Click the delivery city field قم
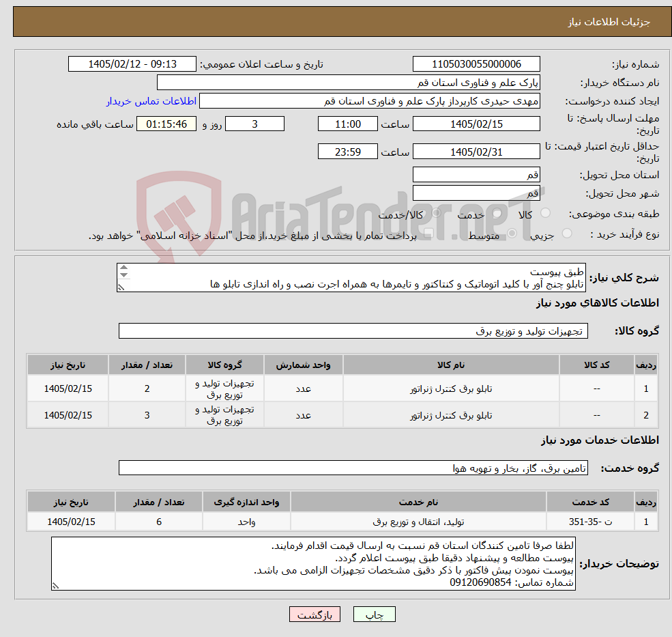Screen dimensions: 672x637 [x=476, y=193]
